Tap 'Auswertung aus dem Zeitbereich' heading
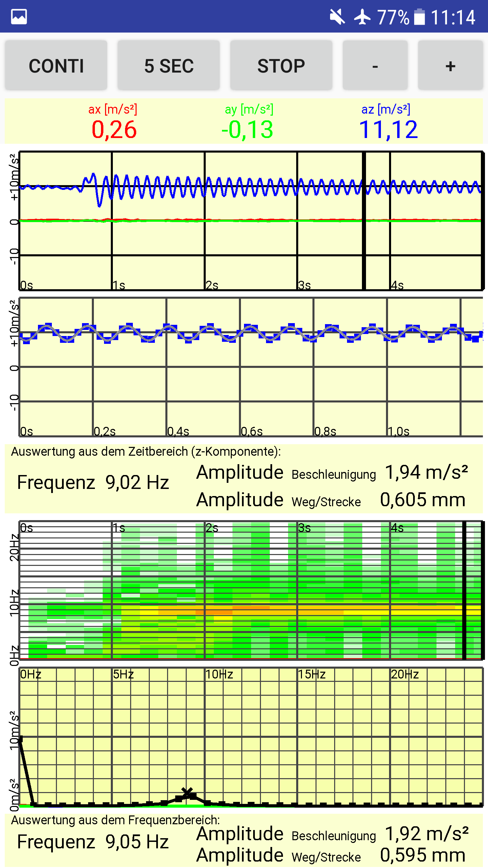This screenshot has height=868, width=488. pyautogui.click(x=146, y=452)
